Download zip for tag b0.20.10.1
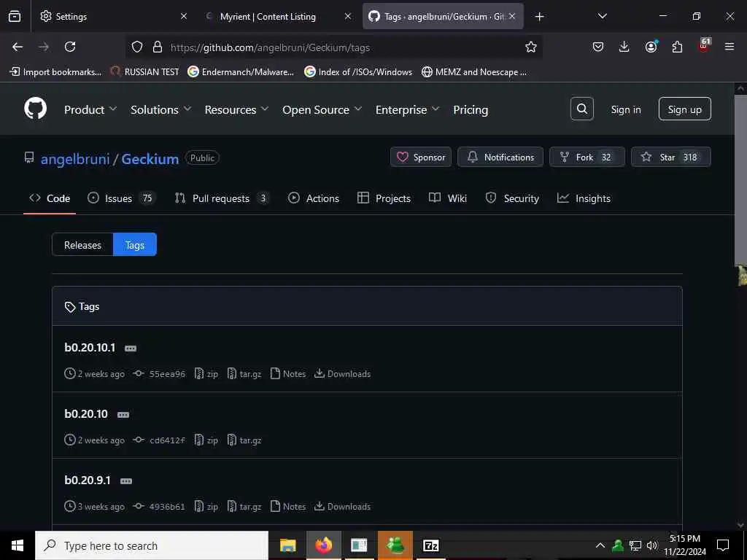The width and height of the screenshot is (747, 560). pos(206,374)
